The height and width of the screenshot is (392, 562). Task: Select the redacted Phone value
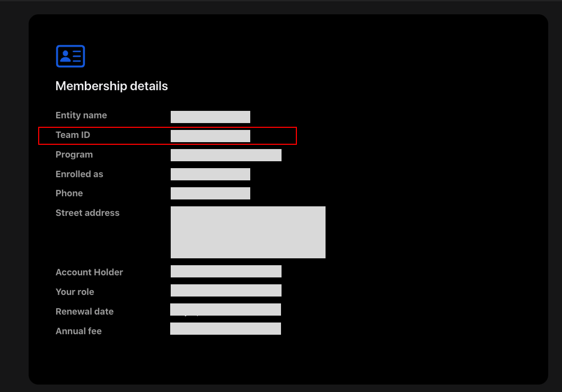tap(210, 194)
